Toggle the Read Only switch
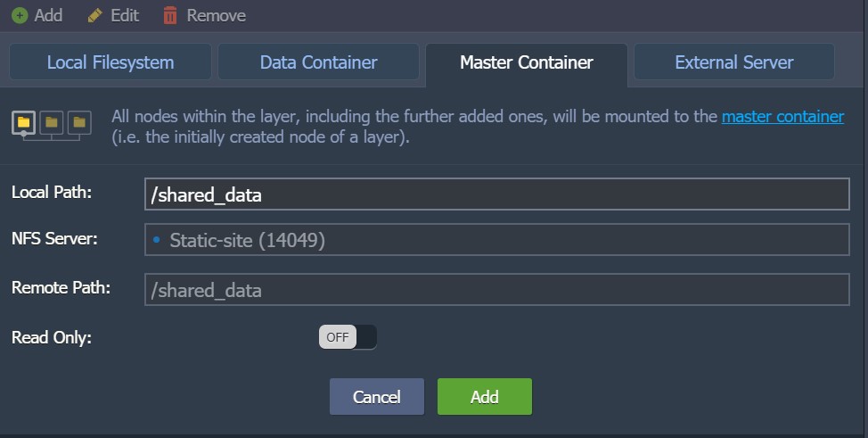 [x=348, y=337]
